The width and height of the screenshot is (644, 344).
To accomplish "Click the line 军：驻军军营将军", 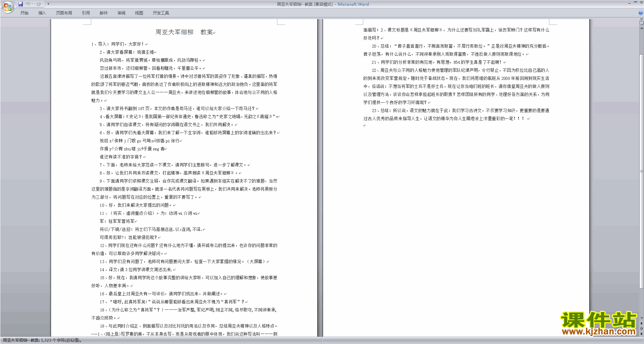I will 117,221.
